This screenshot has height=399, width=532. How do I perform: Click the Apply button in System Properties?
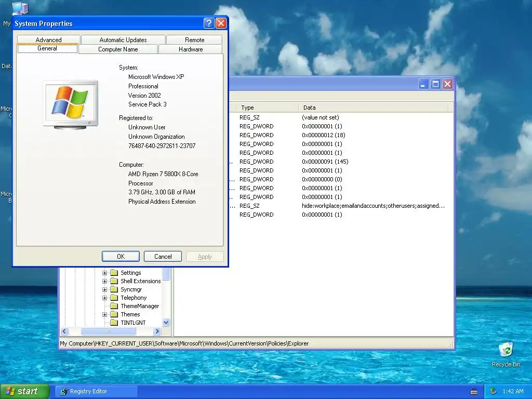(205, 257)
